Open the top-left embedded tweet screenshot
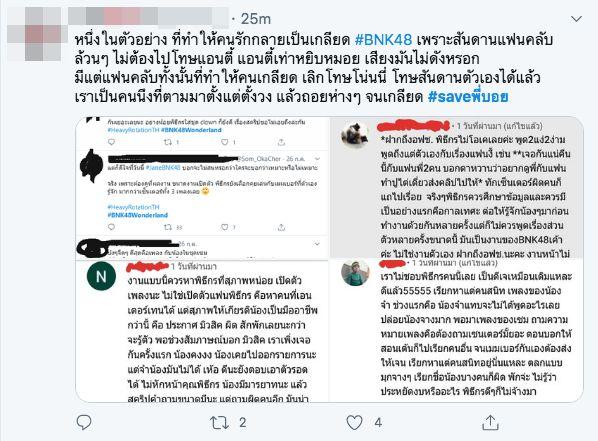598x441 pixels. (202, 188)
